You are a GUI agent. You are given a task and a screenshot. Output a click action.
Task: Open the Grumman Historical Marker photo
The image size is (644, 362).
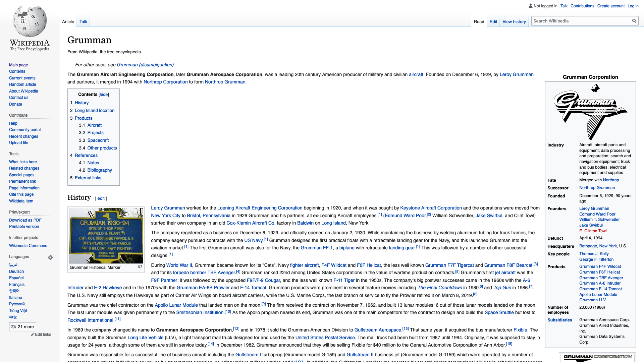106,236
